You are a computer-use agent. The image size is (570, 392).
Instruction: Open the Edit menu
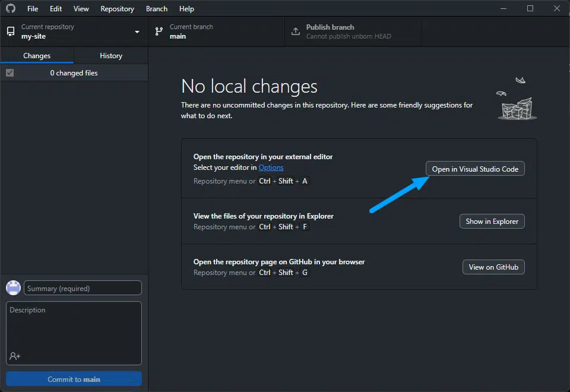(56, 9)
